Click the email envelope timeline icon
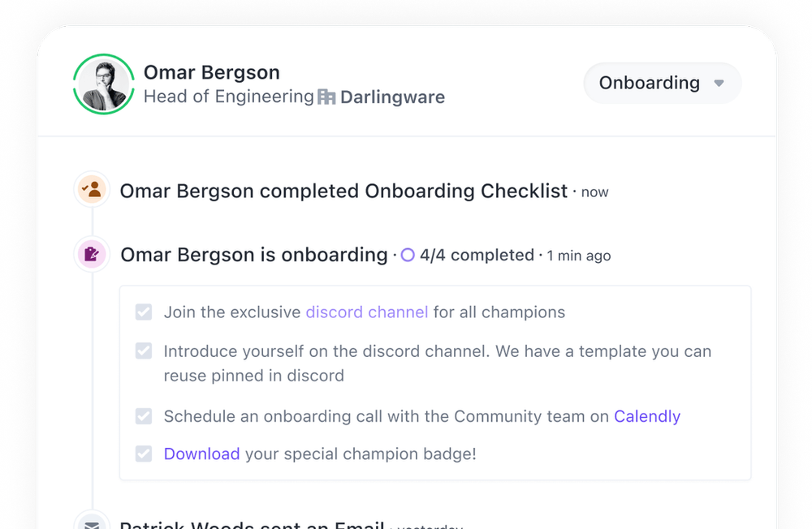812x529 pixels. pos(92,523)
